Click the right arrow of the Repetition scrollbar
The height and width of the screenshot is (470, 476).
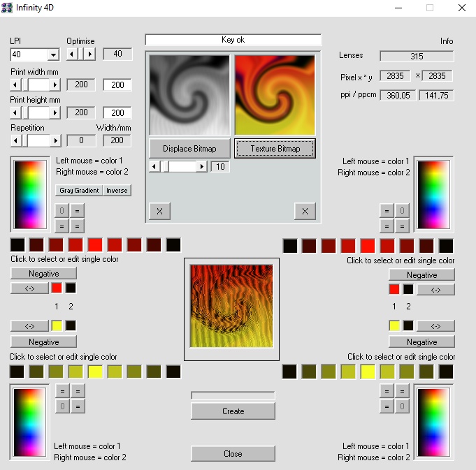point(56,140)
